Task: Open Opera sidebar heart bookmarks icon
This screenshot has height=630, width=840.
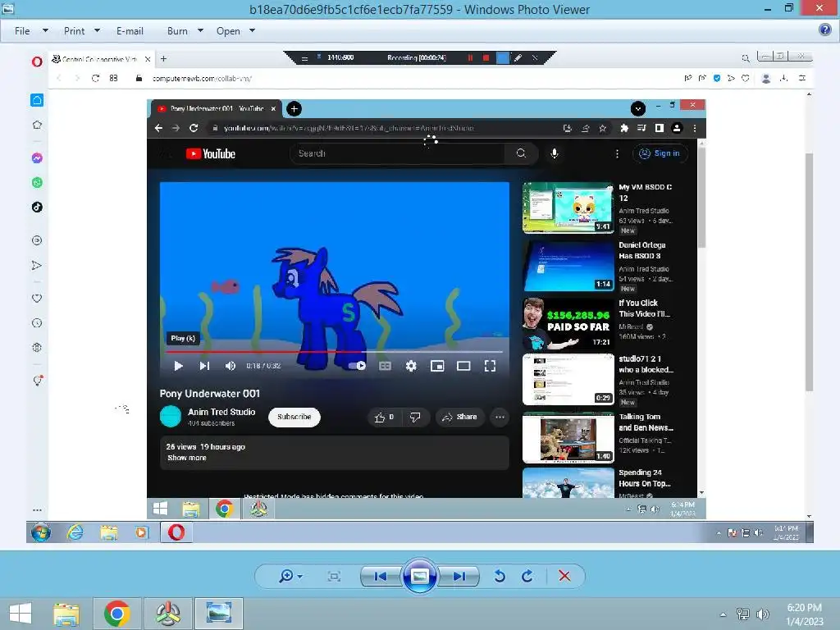Action: pyautogui.click(x=37, y=299)
